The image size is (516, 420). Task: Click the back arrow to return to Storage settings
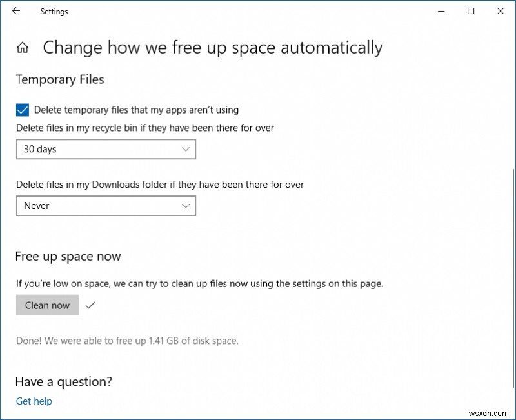coord(16,11)
